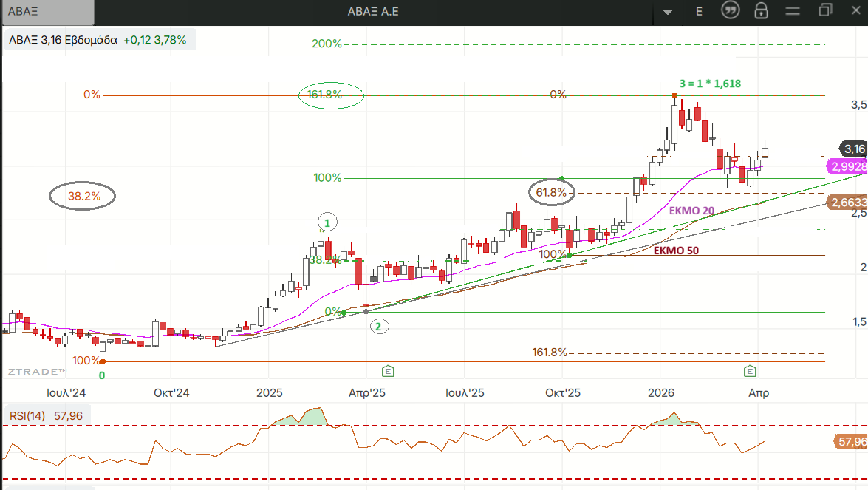Click the ΑΒΑΞ Εβδομάδα chart info label
868x490 pixels.
click(63, 40)
